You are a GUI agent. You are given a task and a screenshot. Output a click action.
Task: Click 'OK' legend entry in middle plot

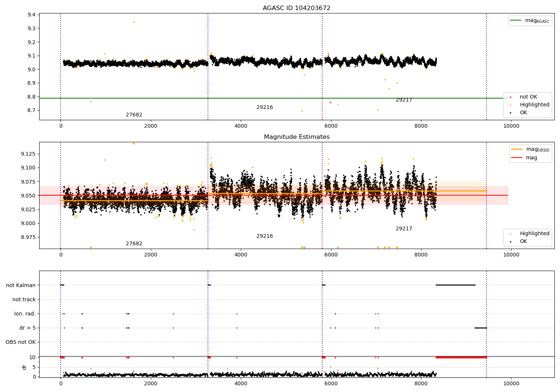[523, 242]
